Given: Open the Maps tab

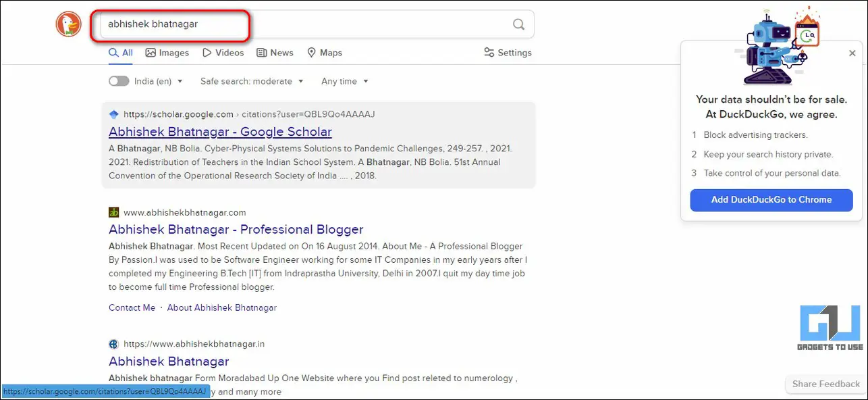Looking at the screenshot, I should (x=324, y=53).
